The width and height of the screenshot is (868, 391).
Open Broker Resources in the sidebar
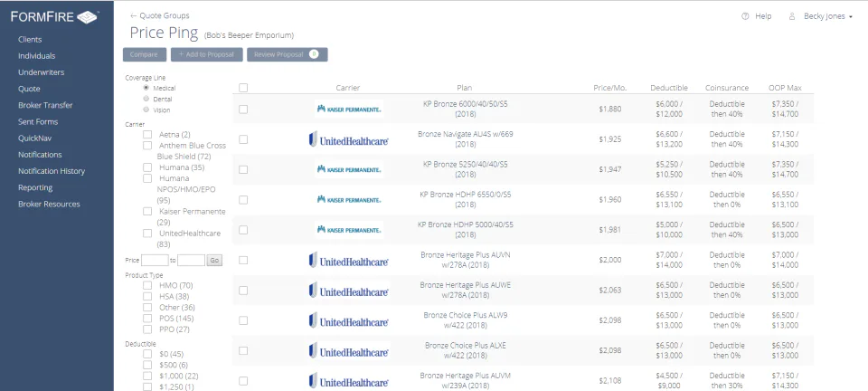[x=49, y=204]
